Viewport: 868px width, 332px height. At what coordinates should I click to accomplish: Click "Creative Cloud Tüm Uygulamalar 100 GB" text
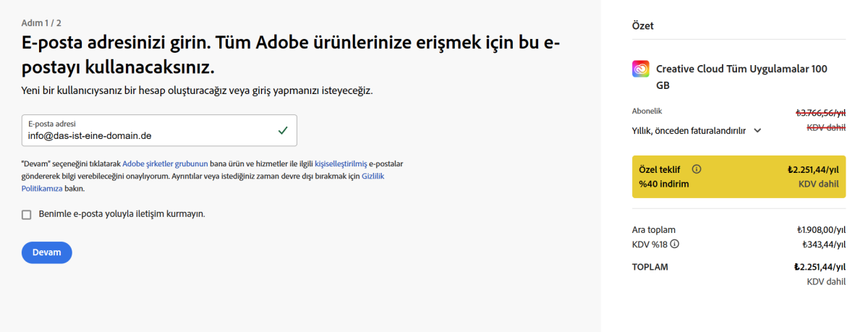pos(741,77)
